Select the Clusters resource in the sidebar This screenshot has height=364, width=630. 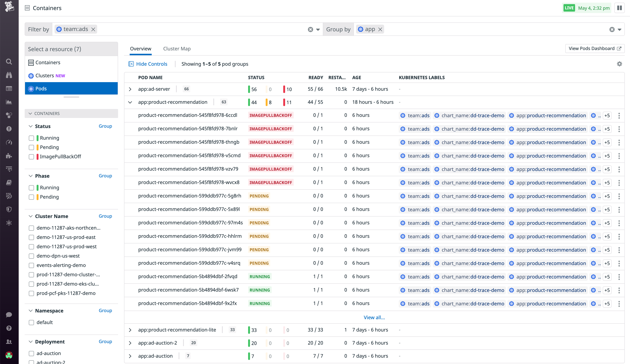pos(44,75)
